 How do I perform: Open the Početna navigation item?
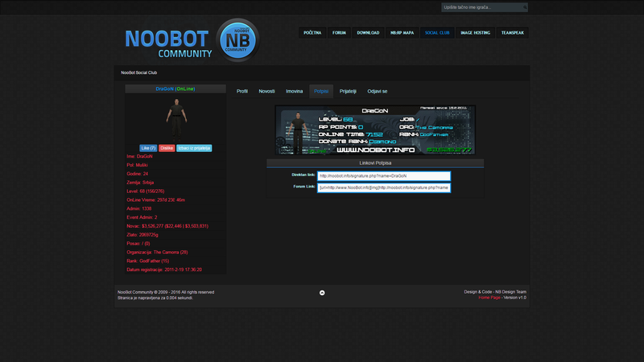tap(312, 33)
